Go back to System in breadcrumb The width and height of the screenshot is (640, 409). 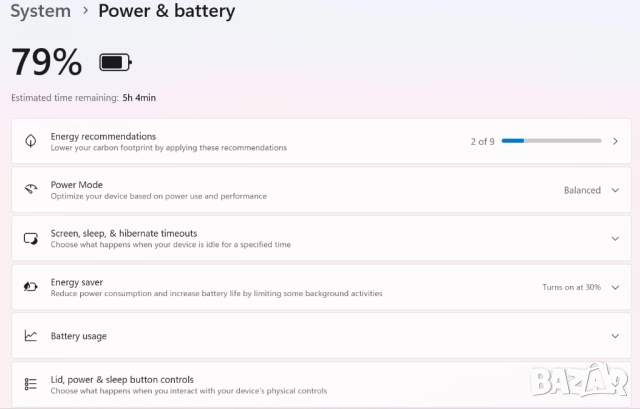[40, 11]
